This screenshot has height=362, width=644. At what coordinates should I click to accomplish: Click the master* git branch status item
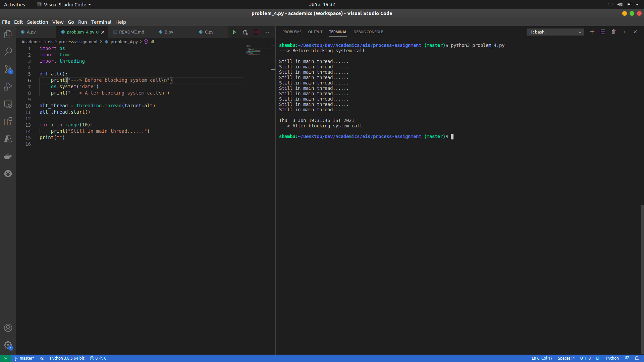point(24,358)
